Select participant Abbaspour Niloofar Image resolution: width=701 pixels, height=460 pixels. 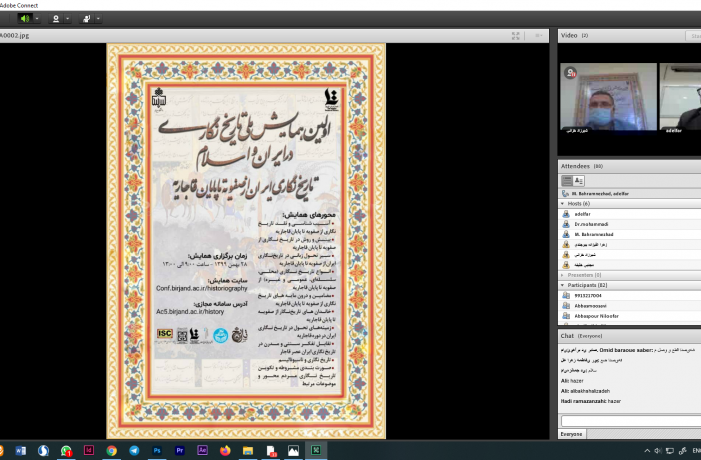coord(630,316)
